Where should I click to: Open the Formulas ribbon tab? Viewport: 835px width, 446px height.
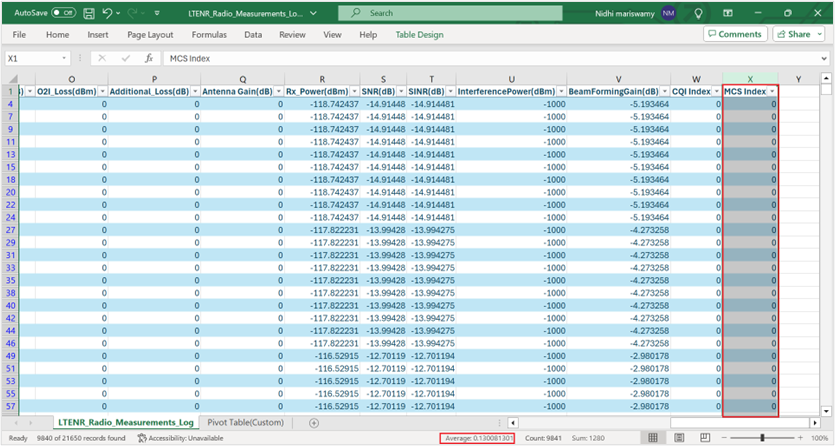209,34
